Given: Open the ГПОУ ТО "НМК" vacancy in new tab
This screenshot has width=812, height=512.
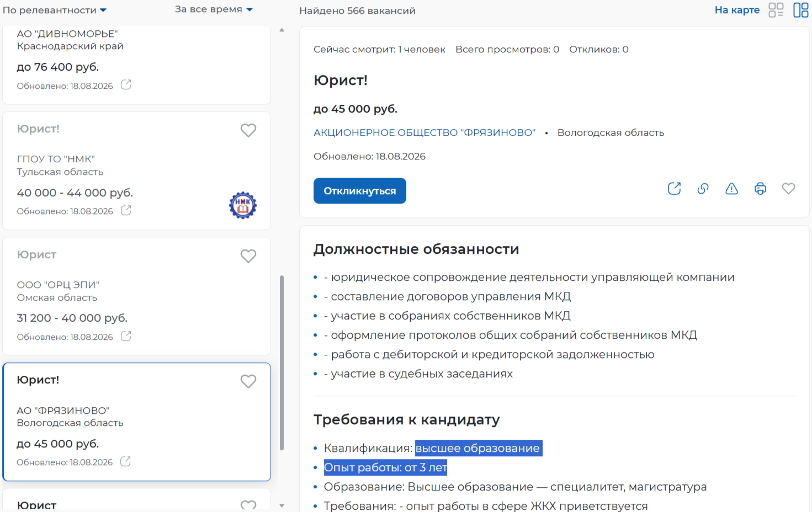Looking at the screenshot, I should pos(126,210).
